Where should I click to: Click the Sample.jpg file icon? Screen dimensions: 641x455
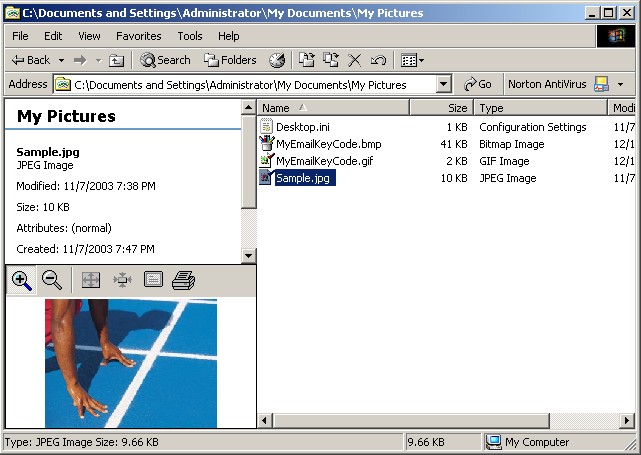point(267,177)
